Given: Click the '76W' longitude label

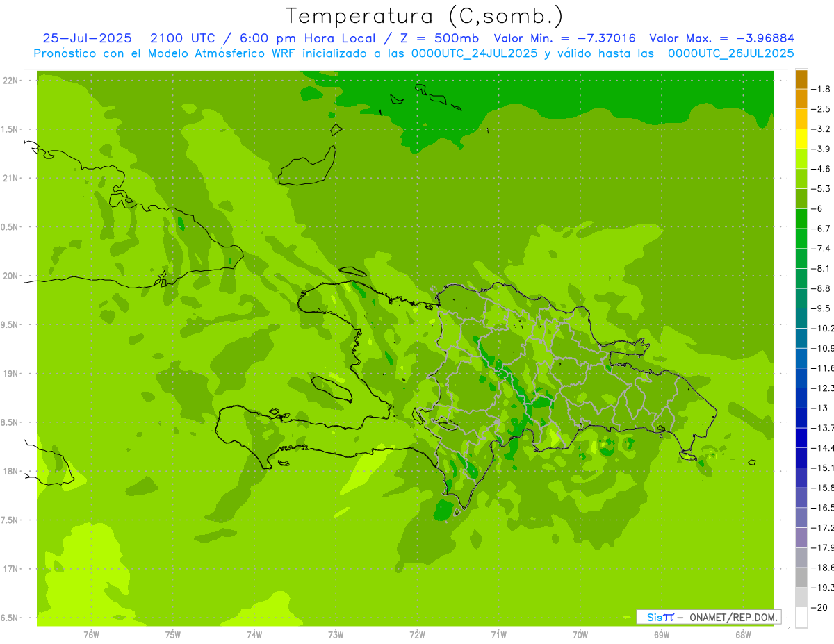Looking at the screenshot, I should [x=91, y=635].
